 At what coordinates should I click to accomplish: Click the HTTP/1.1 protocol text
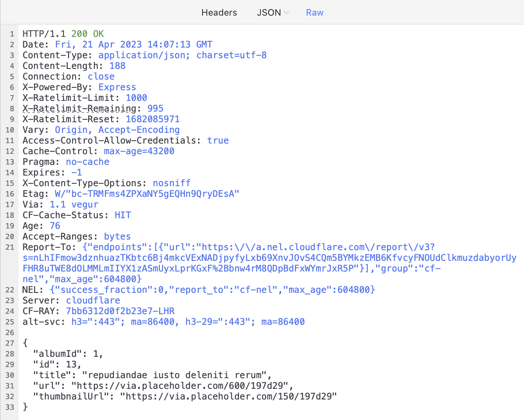point(44,34)
